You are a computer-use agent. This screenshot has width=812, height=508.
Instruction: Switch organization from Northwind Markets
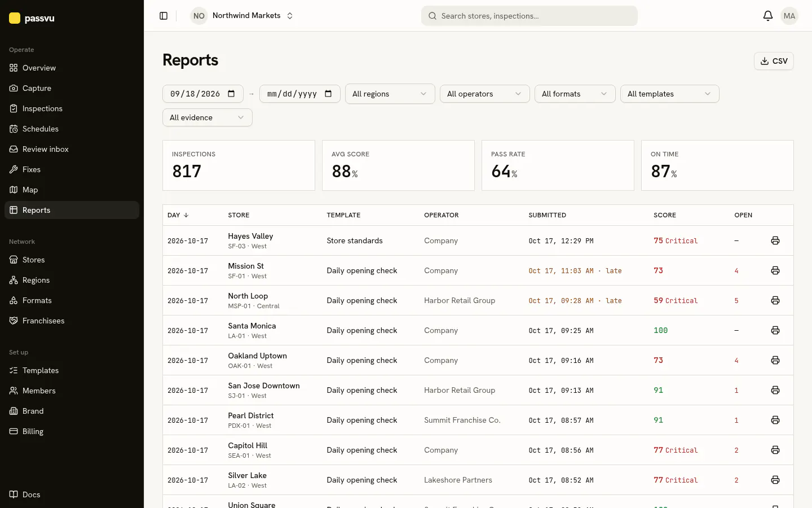[242, 16]
